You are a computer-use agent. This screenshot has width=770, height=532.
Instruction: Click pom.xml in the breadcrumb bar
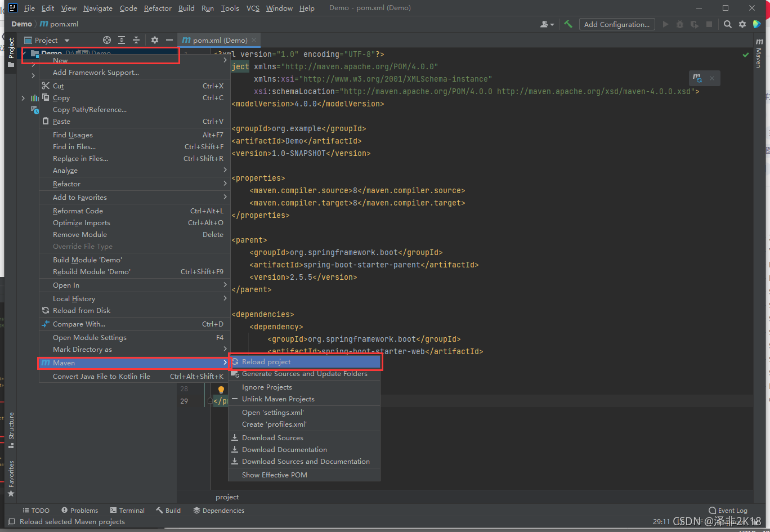59,24
